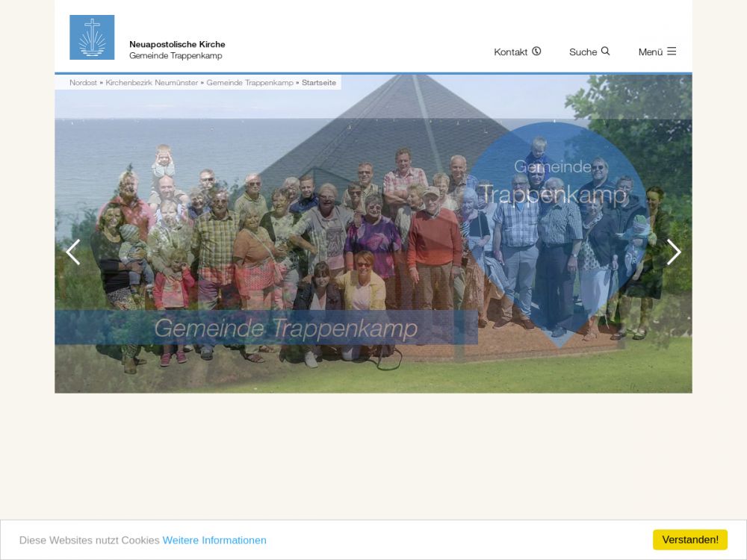Click Gemeinde Trappenkamp subtitle under site title
Image resolution: width=747 pixels, height=560 pixels.
(176, 56)
